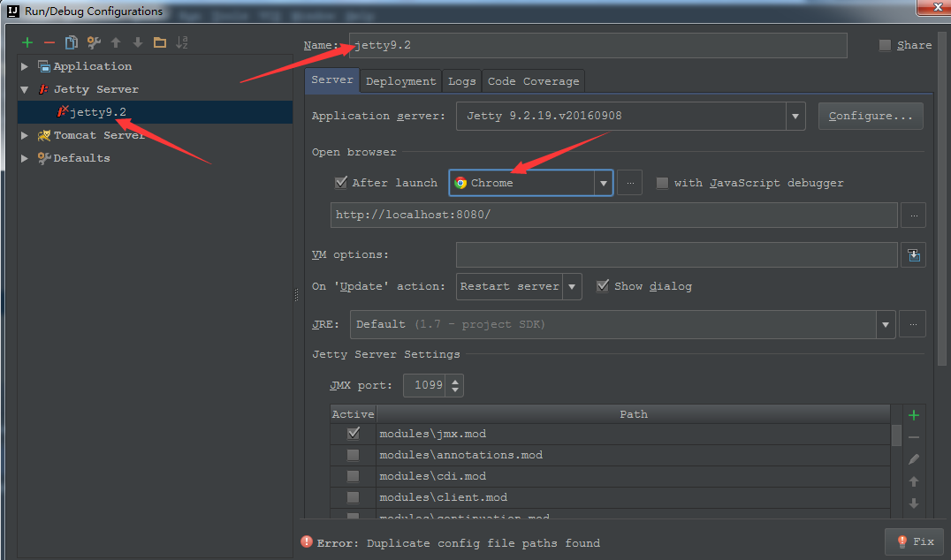
Task: Click the IntelliJ dialog title icon
Action: (x=13, y=11)
